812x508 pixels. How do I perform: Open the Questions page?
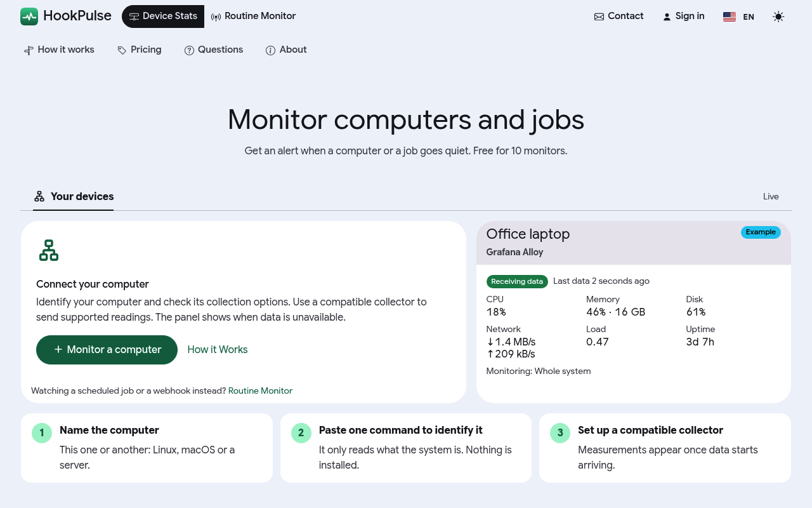214,50
